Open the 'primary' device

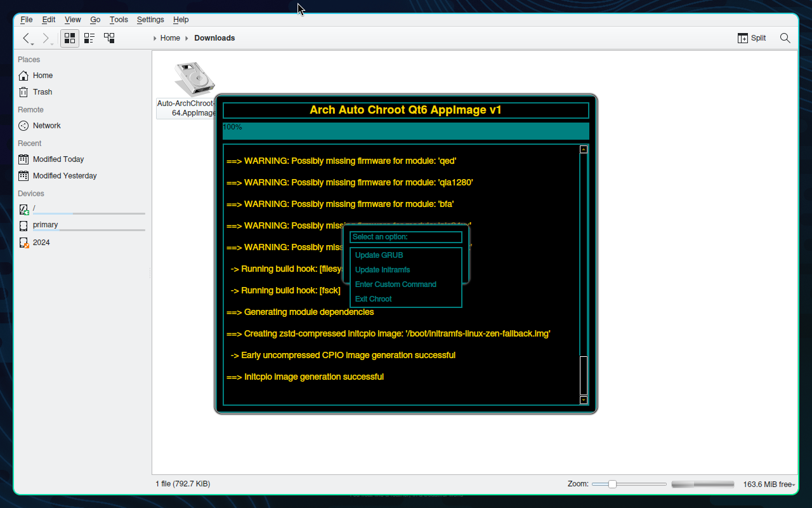tap(82, 225)
